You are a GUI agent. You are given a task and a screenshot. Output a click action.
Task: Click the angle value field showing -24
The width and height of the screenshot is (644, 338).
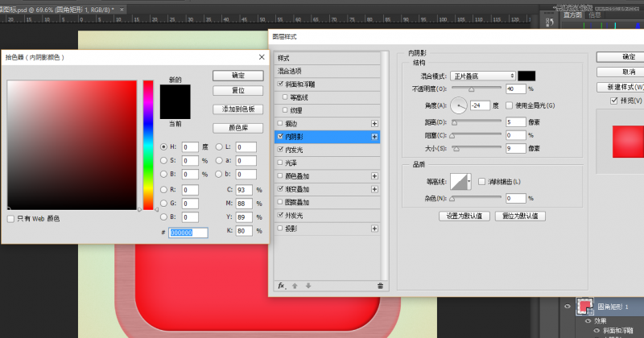pyautogui.click(x=480, y=105)
